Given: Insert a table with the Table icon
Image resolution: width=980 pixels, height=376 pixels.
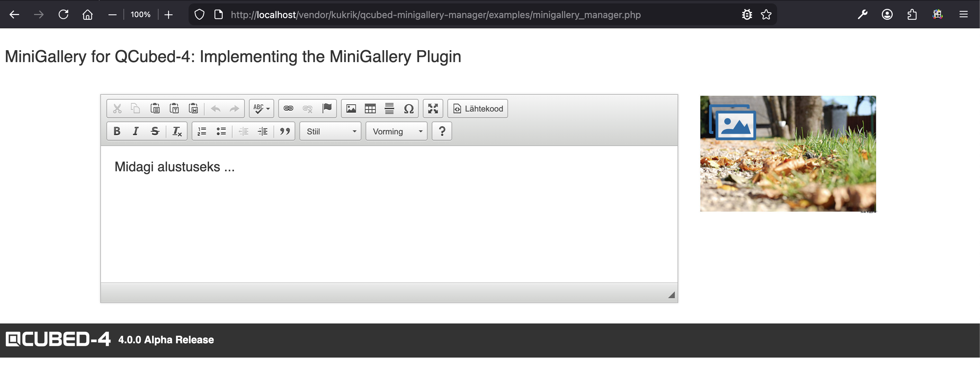Looking at the screenshot, I should (370, 108).
